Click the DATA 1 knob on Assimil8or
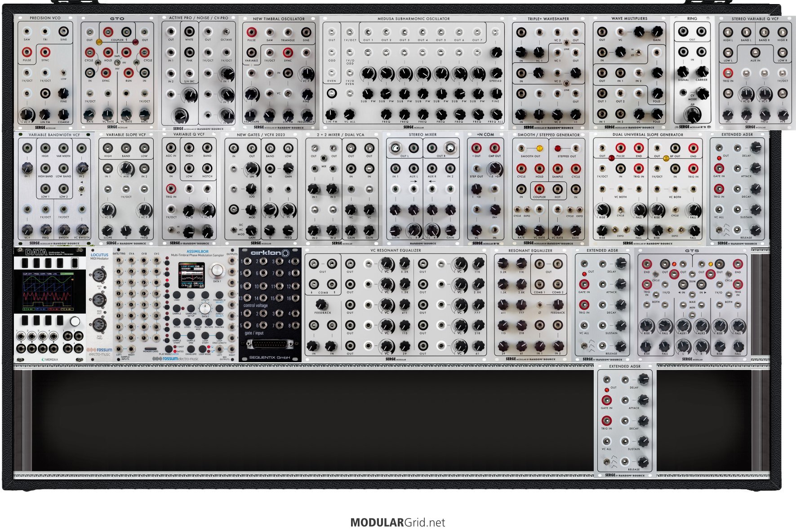 click(217, 270)
